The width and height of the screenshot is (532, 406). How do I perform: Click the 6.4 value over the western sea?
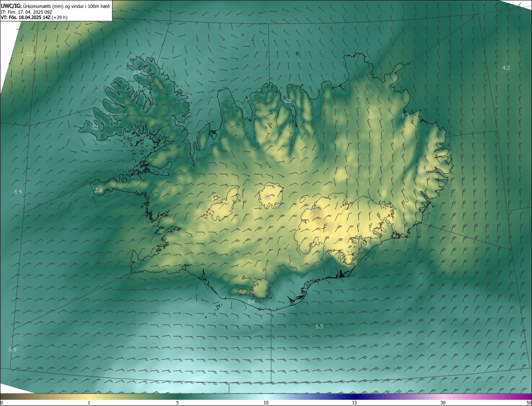(18, 191)
